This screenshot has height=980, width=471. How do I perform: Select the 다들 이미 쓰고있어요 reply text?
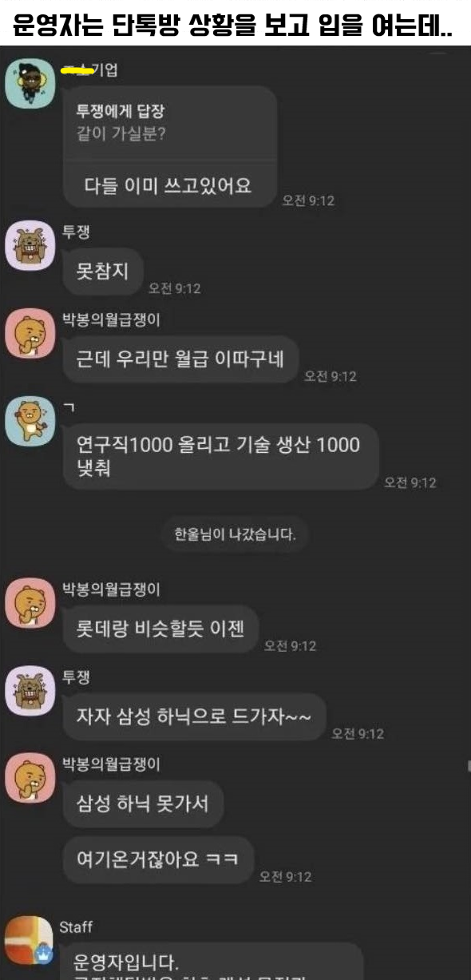168,185
